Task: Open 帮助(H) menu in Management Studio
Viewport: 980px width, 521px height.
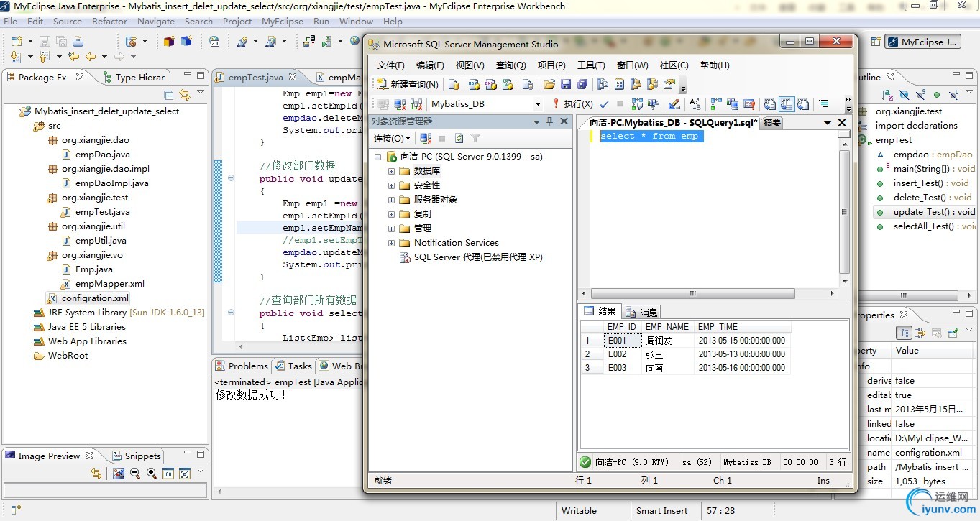Action: click(x=715, y=65)
